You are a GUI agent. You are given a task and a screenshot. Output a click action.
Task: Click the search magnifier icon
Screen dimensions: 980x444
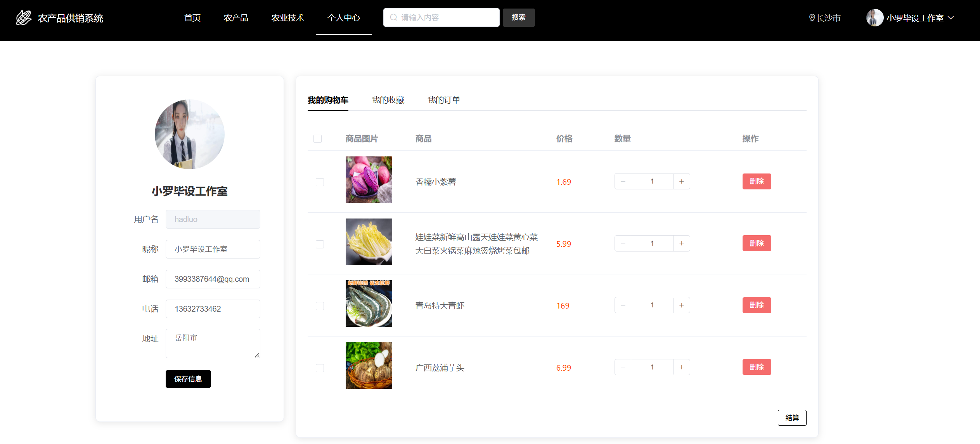pos(393,17)
